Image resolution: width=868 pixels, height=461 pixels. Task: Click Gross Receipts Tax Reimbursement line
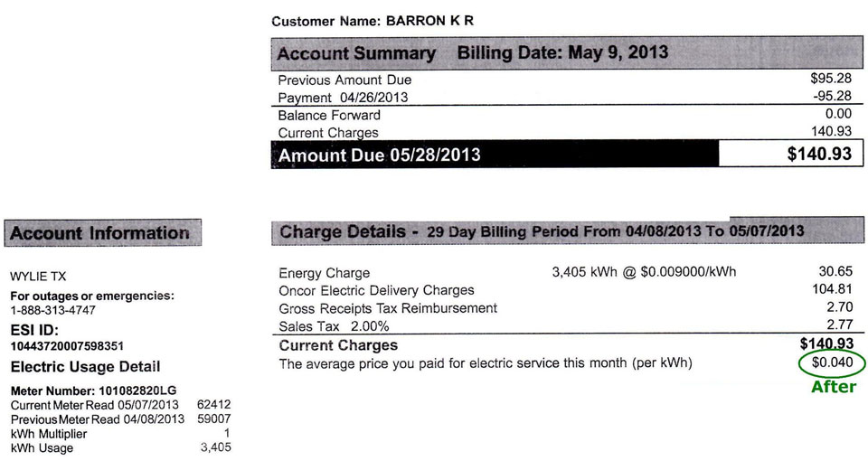point(566,307)
